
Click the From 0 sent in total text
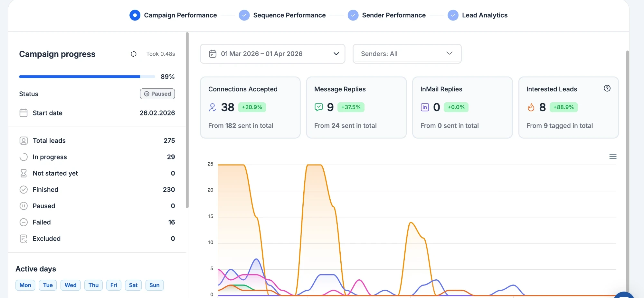pyautogui.click(x=450, y=126)
